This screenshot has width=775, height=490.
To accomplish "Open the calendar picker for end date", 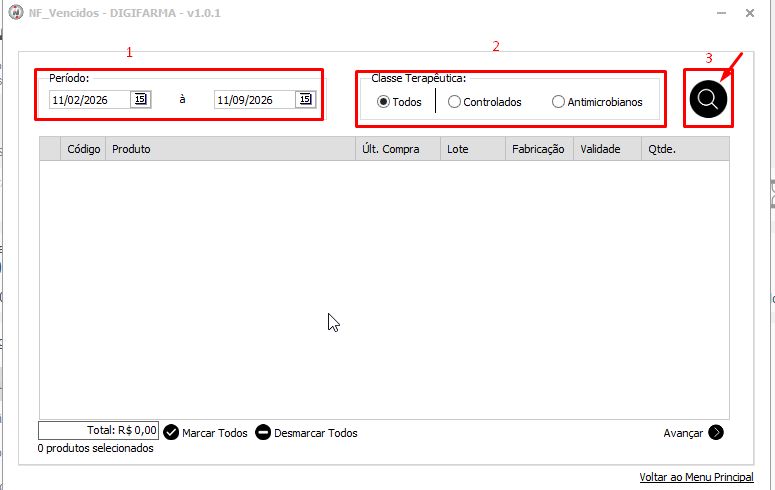I will tap(305, 99).
